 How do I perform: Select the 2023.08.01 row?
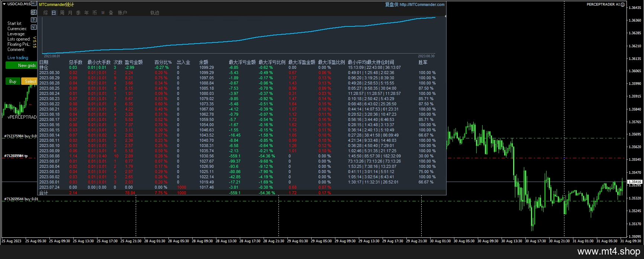coord(242,182)
